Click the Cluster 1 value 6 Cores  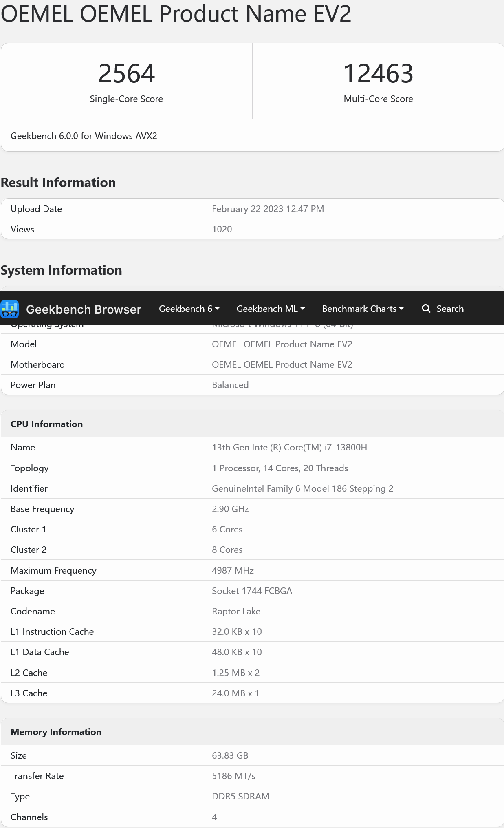click(x=227, y=529)
